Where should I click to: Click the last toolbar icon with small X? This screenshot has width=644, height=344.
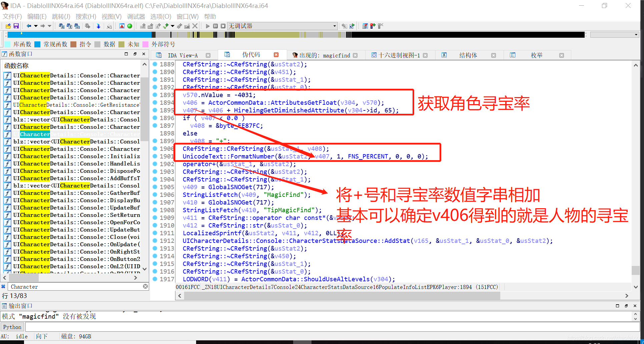tap(381, 26)
